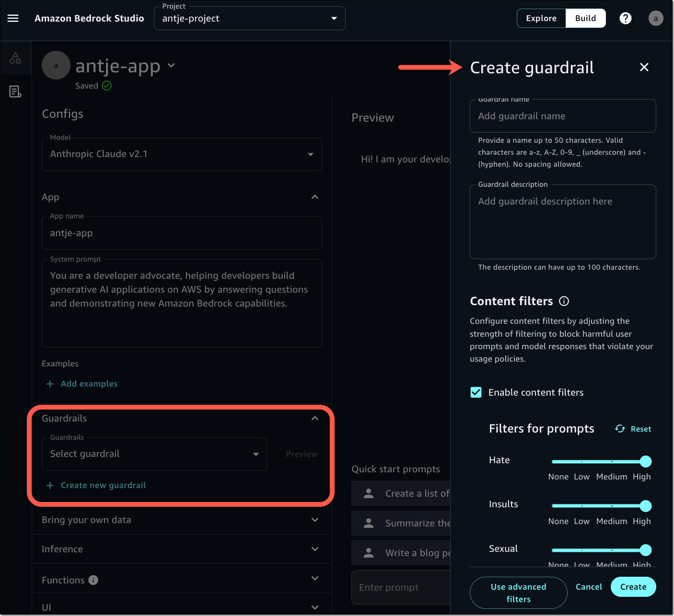Screen dimensions: 674x616
Task: Open the Select guardrail dropdown
Action: [154, 454]
